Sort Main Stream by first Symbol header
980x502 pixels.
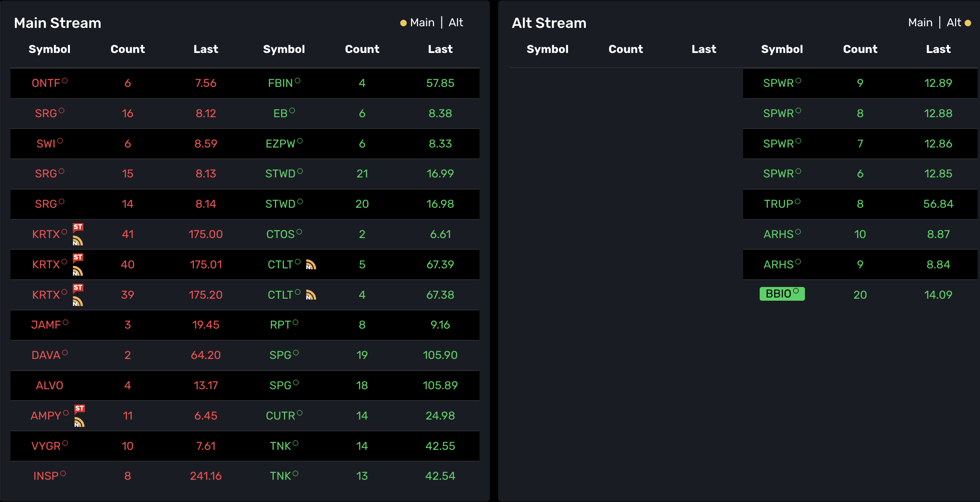click(x=49, y=49)
